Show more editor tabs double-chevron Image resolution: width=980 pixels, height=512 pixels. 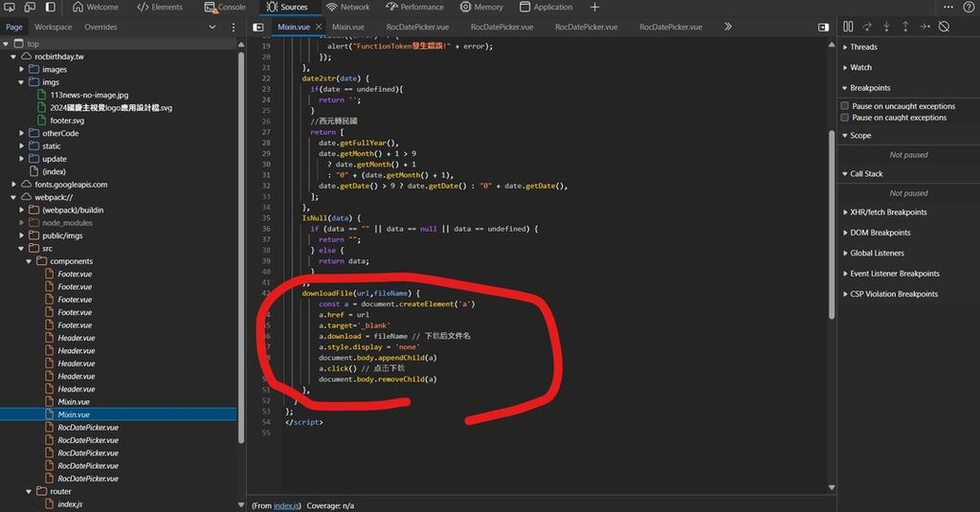pyautogui.click(x=727, y=27)
